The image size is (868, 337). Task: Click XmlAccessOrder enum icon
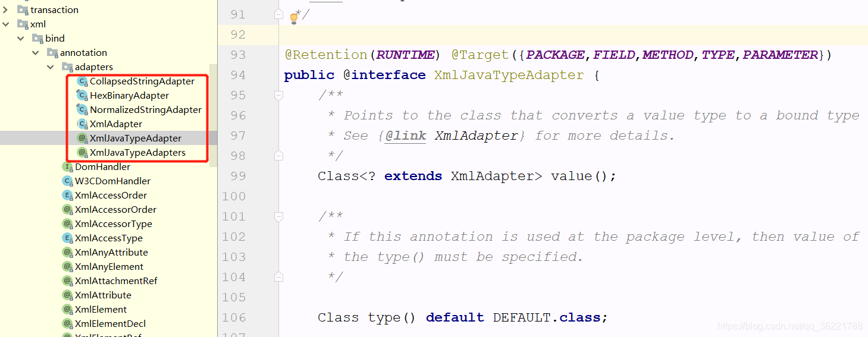(x=67, y=195)
